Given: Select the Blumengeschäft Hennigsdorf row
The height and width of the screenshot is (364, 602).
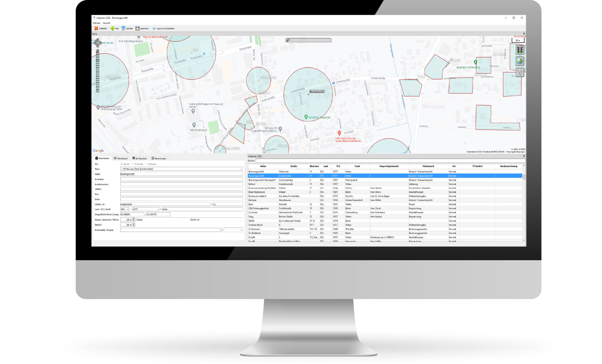Looking at the screenshot, I should click(262, 180).
